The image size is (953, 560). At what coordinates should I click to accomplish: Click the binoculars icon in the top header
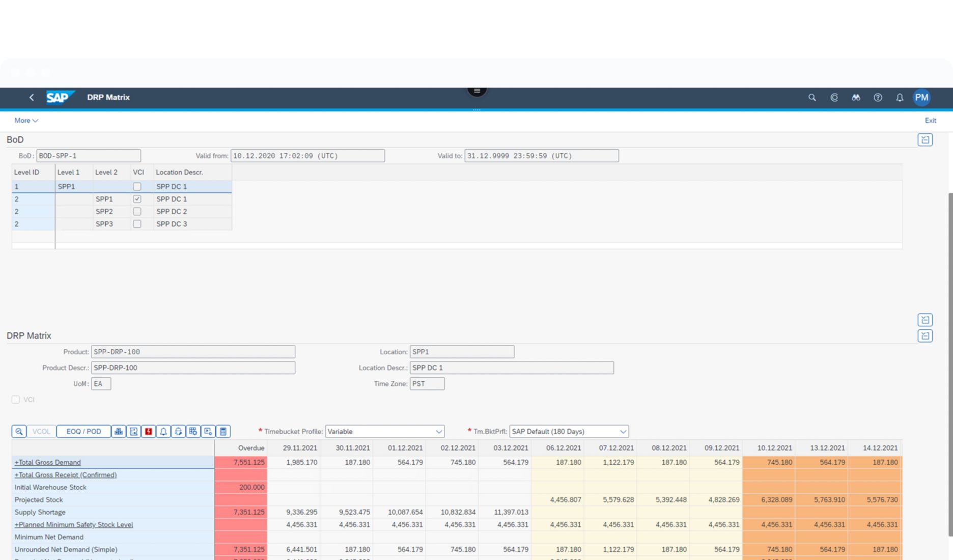[856, 97]
